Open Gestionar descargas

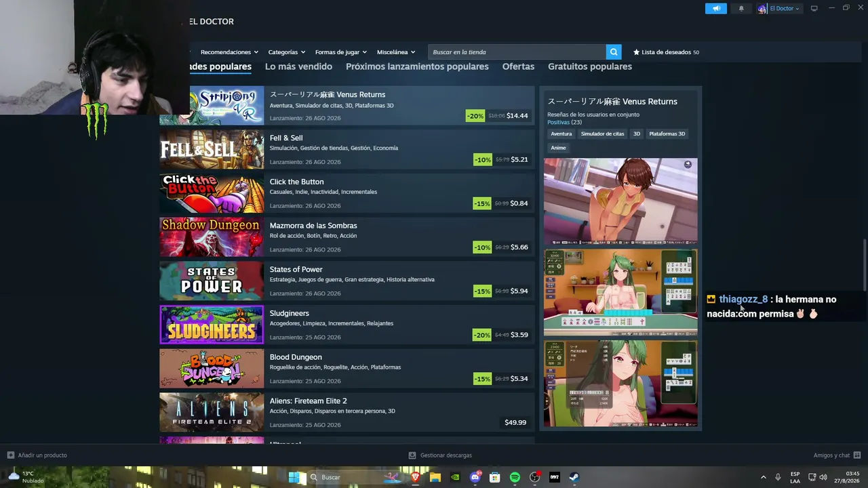click(x=440, y=455)
